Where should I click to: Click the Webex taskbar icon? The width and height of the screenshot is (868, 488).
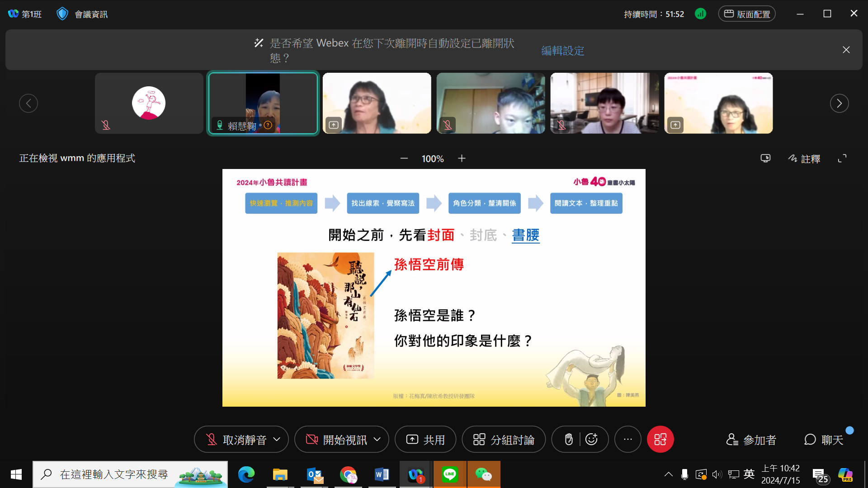click(x=416, y=474)
